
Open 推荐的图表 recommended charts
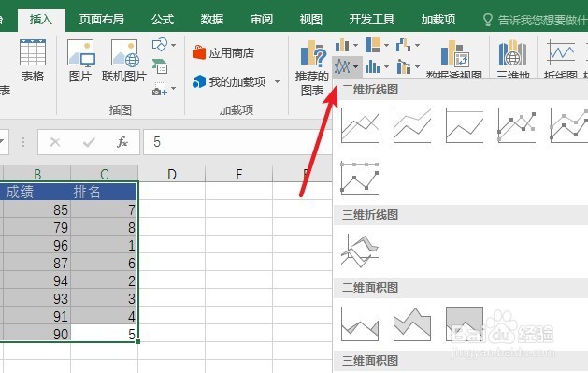point(311,68)
